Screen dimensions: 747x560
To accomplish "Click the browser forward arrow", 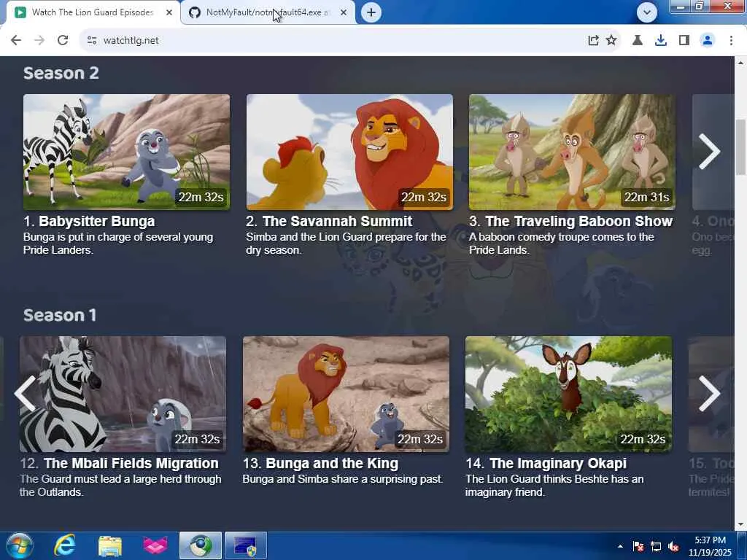I will point(39,41).
